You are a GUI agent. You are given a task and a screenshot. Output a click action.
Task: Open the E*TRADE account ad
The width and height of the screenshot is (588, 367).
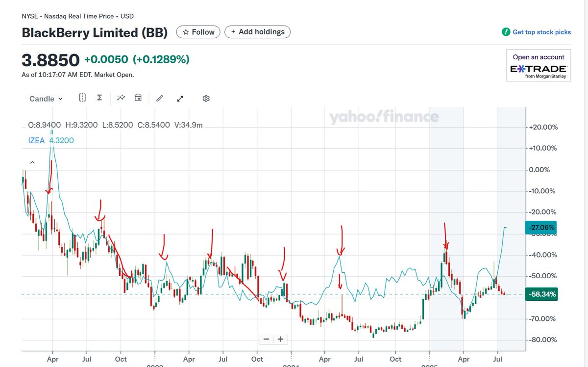(x=539, y=65)
